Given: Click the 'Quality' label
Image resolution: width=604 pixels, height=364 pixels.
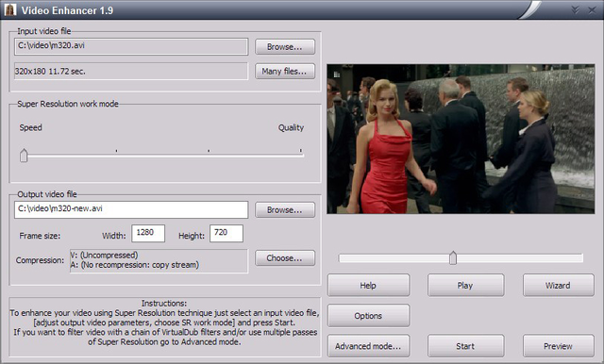Looking at the screenshot, I should point(291,127).
